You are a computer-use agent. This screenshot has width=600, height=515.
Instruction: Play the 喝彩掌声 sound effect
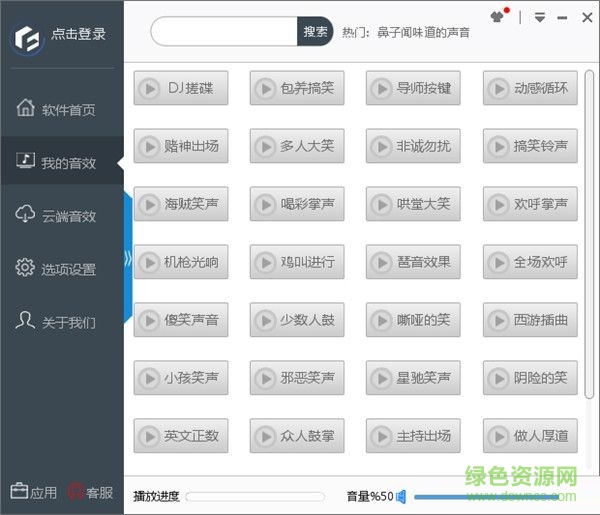coord(297,204)
